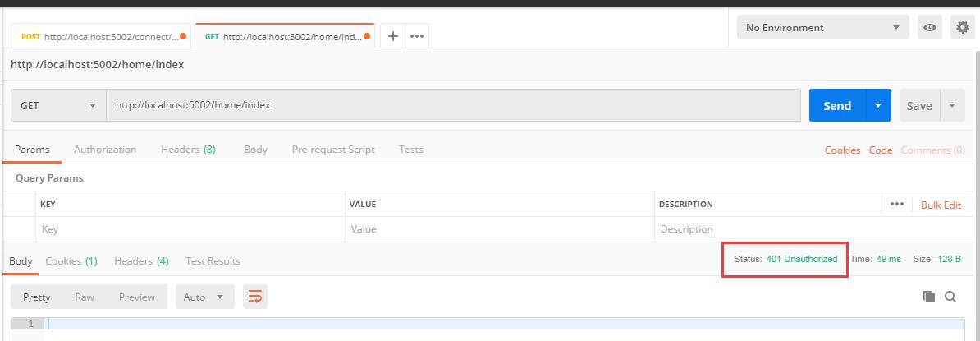Click the request URL input field

452,105
